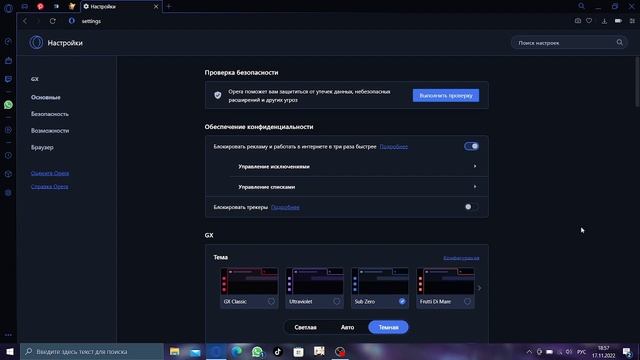Open Основные section in settings sidebar
Viewport: 640px width, 360px height.
coord(46,97)
